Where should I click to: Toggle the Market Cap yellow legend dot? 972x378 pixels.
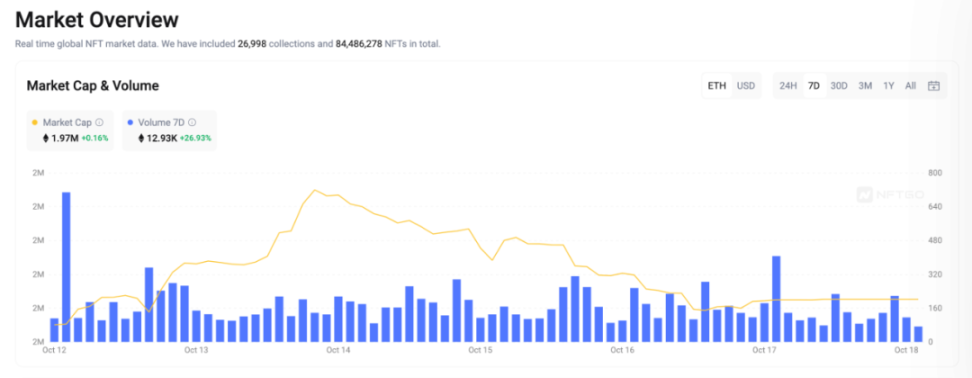[33, 123]
